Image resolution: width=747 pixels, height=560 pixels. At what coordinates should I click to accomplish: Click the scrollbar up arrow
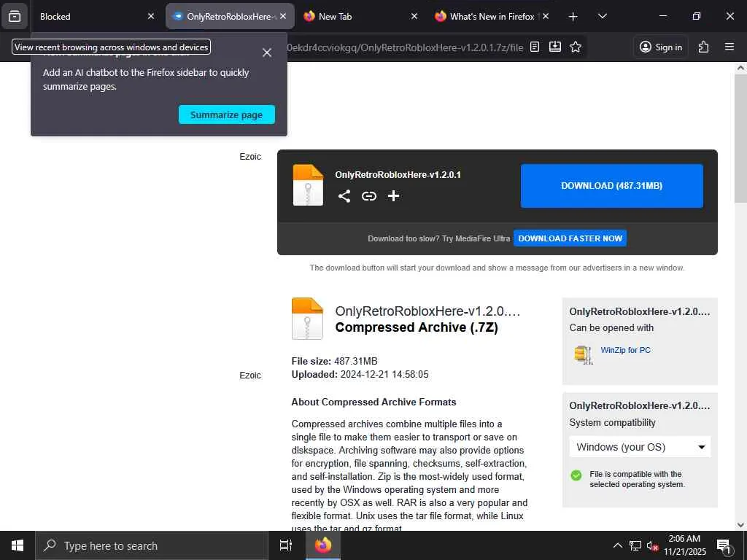click(740, 68)
